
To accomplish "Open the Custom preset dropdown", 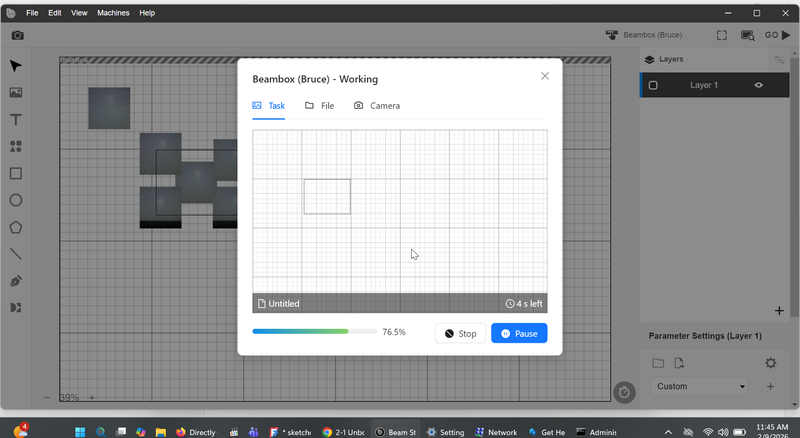I will coord(701,386).
